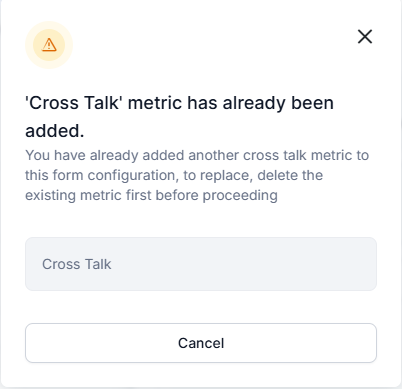Click the Cancel button

201,343
